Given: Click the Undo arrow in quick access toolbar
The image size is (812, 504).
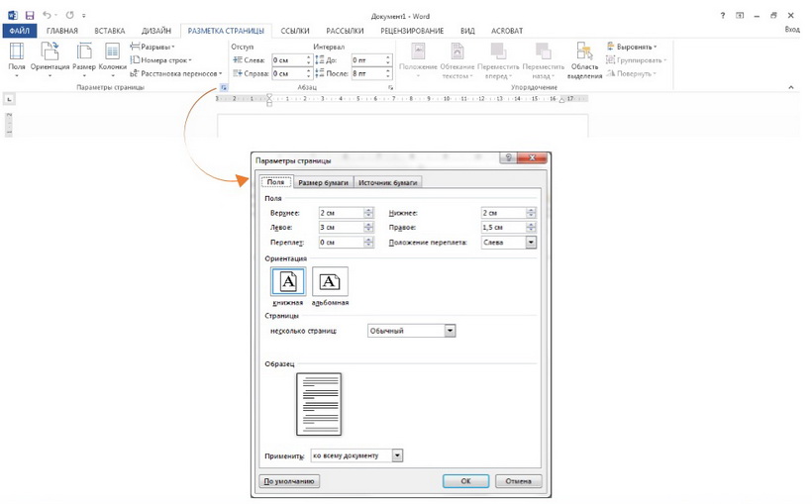Looking at the screenshot, I should [x=47, y=16].
